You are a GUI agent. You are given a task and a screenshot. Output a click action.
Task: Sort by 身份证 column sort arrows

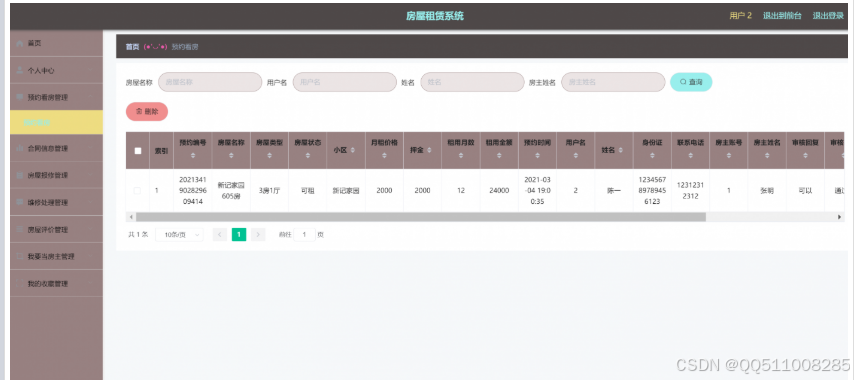pyautogui.click(x=652, y=156)
